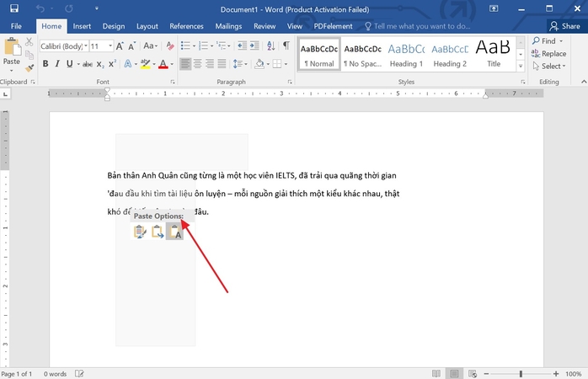Apply the text highlight color
The height and width of the screenshot is (379, 588).
pos(145,64)
